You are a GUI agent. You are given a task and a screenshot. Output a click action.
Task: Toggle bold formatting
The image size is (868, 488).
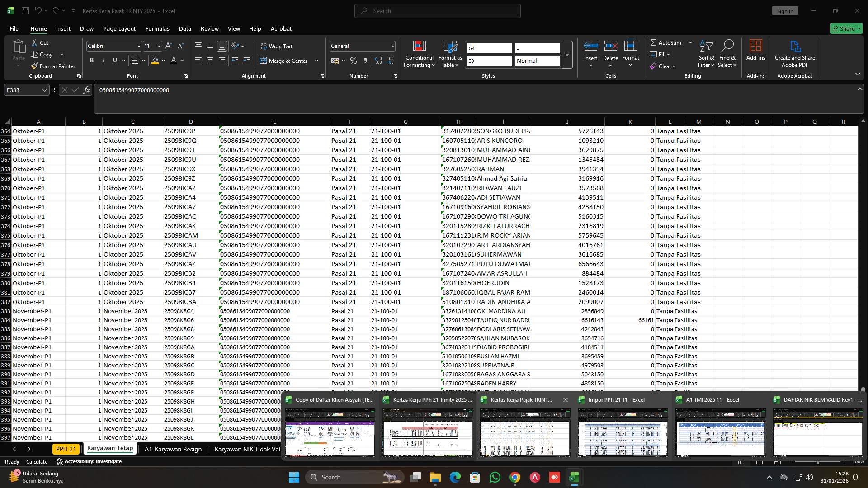click(91, 60)
